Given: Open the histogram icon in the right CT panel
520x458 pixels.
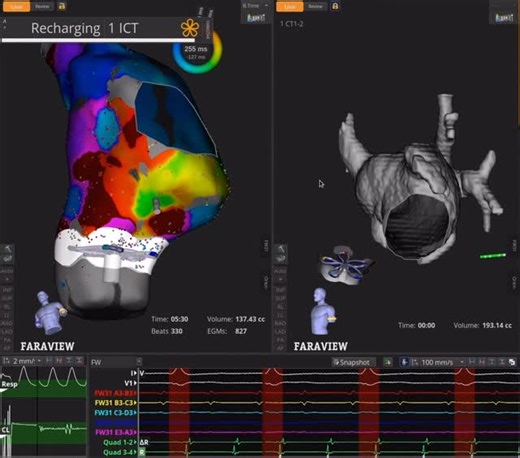Looking at the screenshot, I should pyautogui.click(x=504, y=17).
